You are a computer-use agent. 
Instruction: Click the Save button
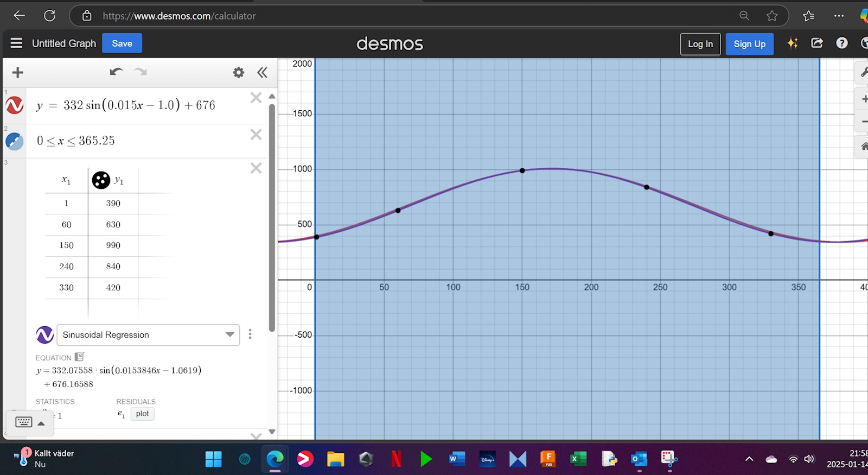tap(122, 43)
